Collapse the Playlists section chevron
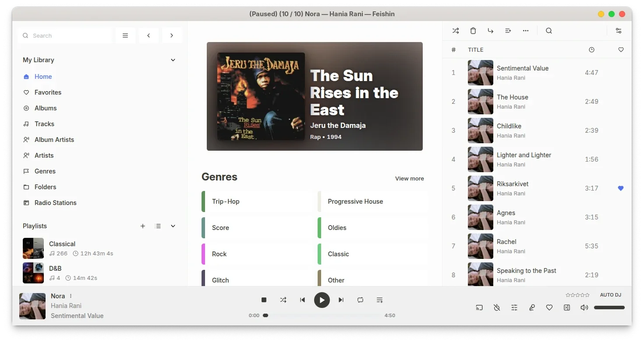 tap(173, 226)
